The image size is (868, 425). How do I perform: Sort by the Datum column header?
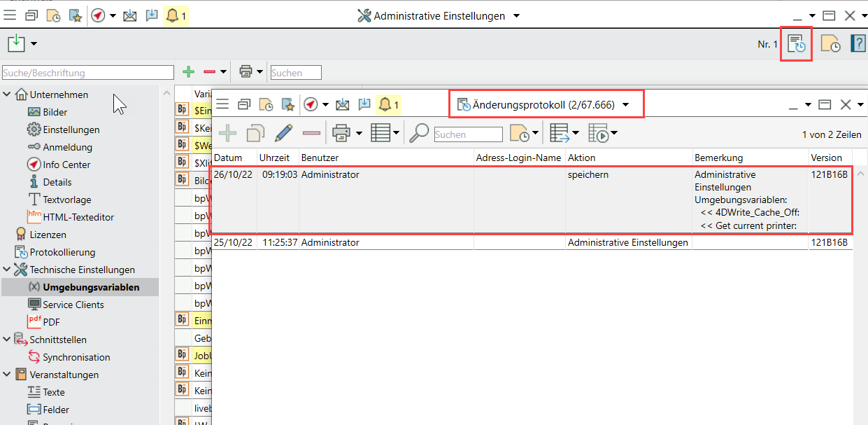[x=228, y=158]
